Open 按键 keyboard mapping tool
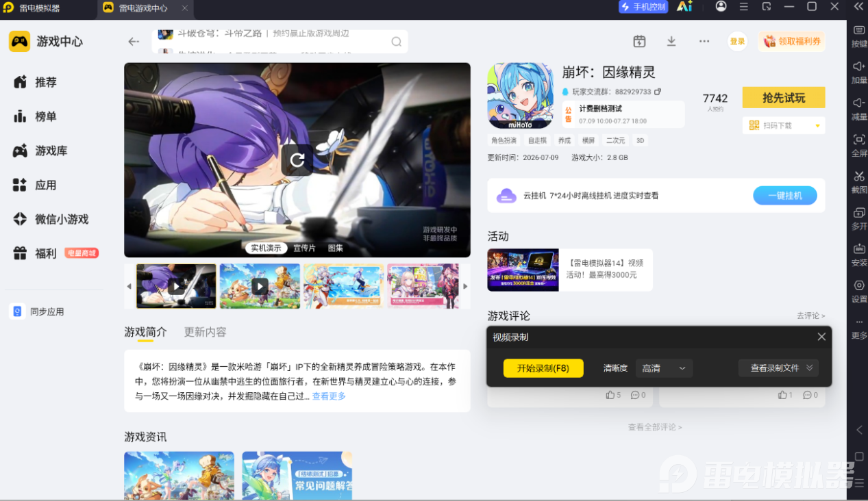 (859, 36)
